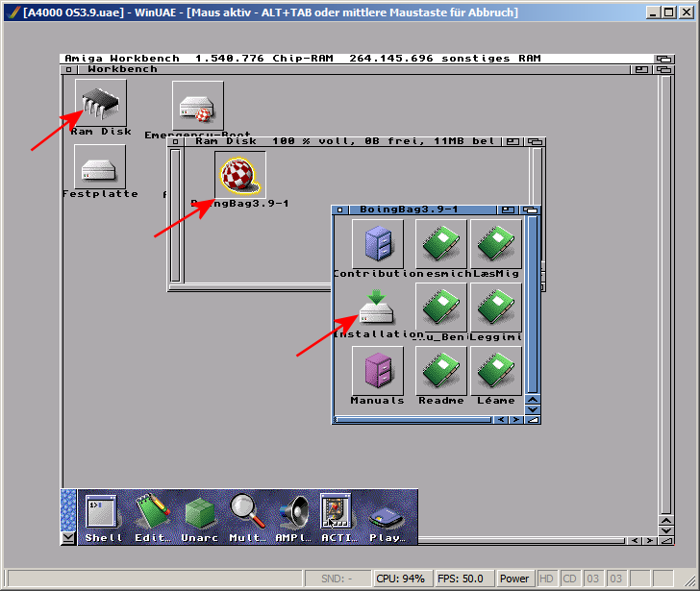Launch Shell from the dock
Image resolution: width=700 pixels, height=591 pixels.
103,517
